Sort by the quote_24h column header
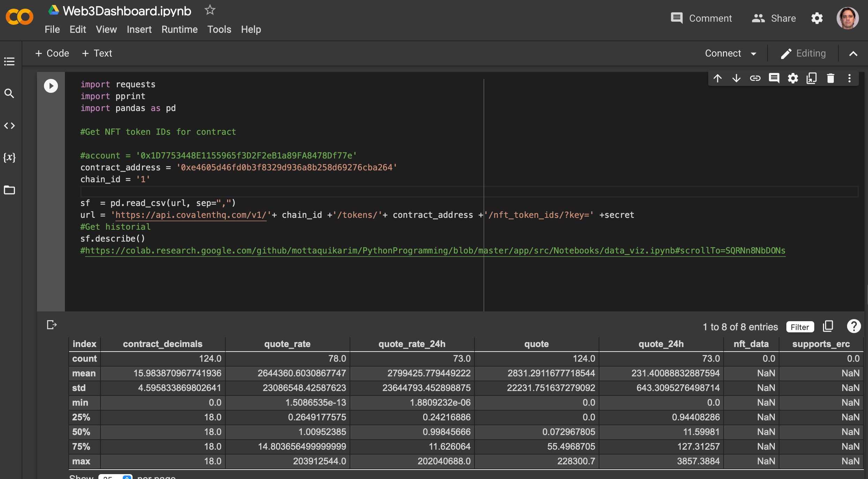Screen dimensions: 868x479 point(661,344)
